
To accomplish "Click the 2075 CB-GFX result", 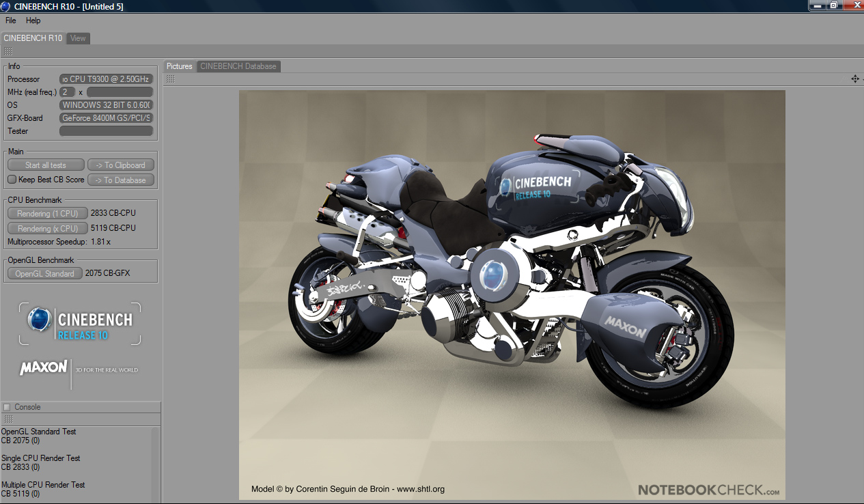I will (x=108, y=273).
